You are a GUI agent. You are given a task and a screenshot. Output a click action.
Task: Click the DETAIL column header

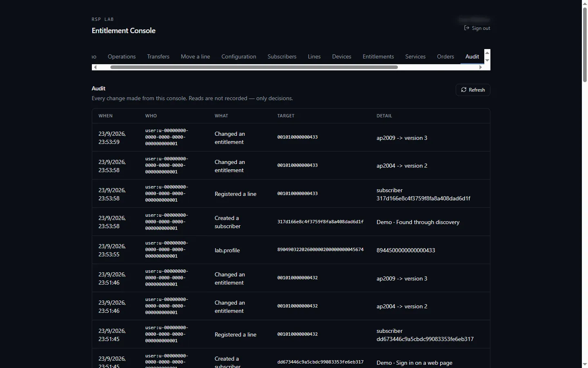click(384, 116)
